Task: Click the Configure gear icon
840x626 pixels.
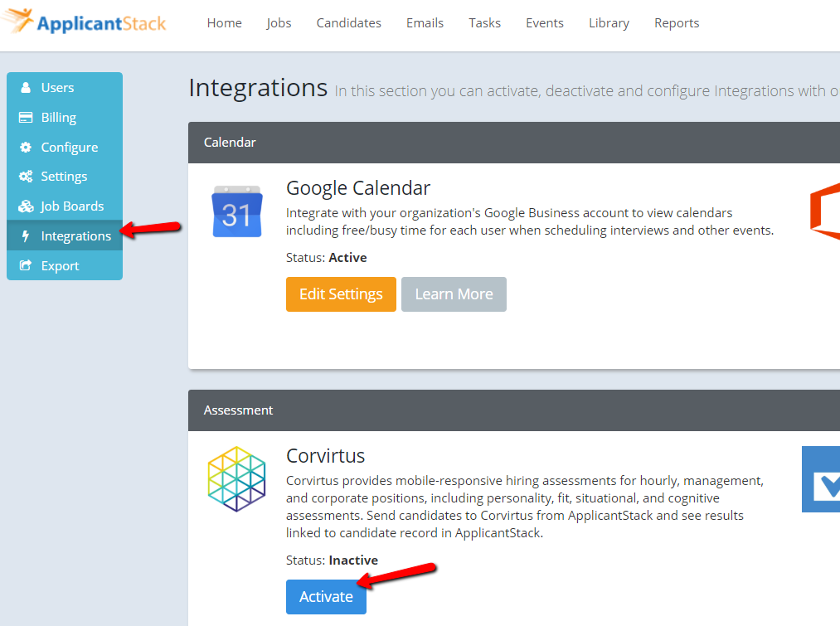Action: pyautogui.click(x=27, y=147)
